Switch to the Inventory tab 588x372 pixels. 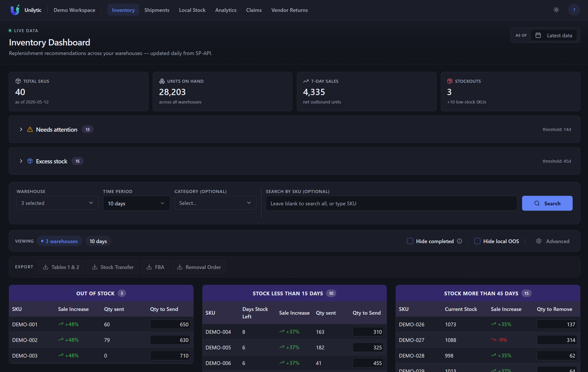tap(123, 10)
